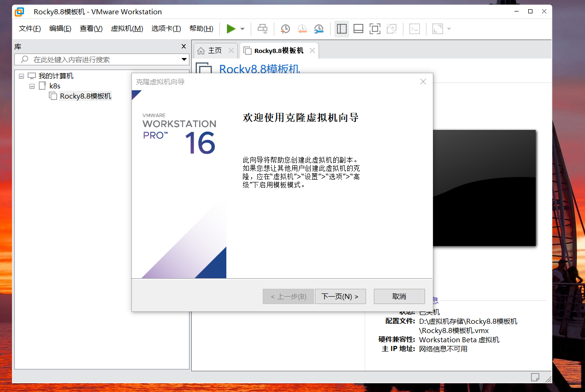The image size is (585, 392).
Task: Click the 硬件兼容性 label
Action: point(397,340)
